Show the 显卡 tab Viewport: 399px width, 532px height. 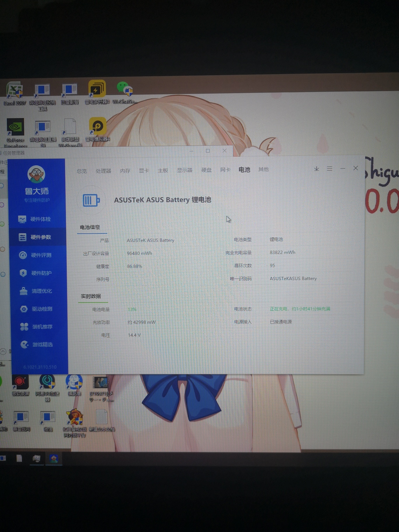pos(144,170)
